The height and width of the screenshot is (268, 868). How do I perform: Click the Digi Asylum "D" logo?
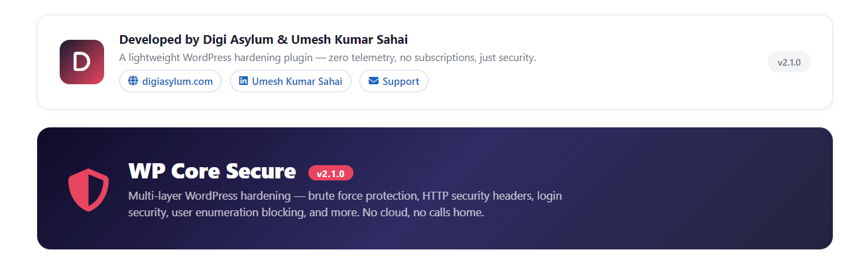(82, 62)
